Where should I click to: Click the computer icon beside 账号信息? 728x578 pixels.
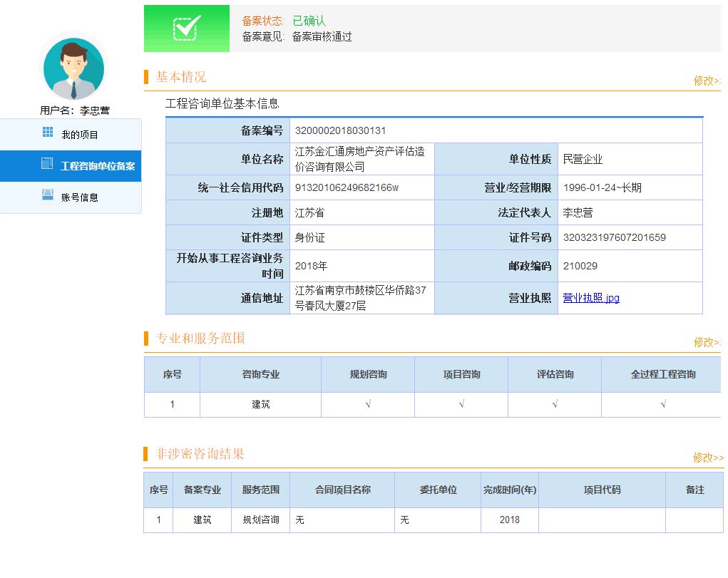click(x=48, y=195)
